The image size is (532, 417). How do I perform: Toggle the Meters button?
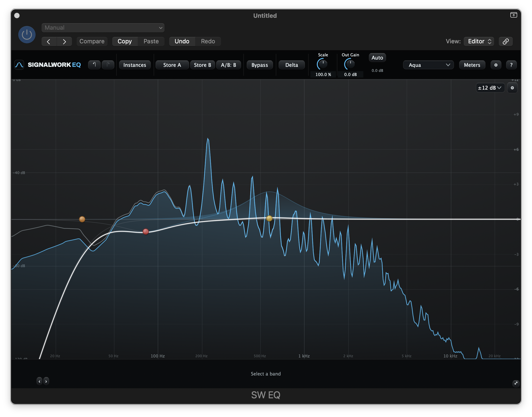click(x=472, y=65)
